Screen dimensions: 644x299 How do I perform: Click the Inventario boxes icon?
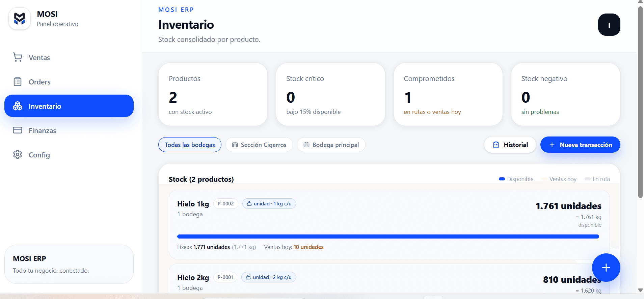click(18, 106)
